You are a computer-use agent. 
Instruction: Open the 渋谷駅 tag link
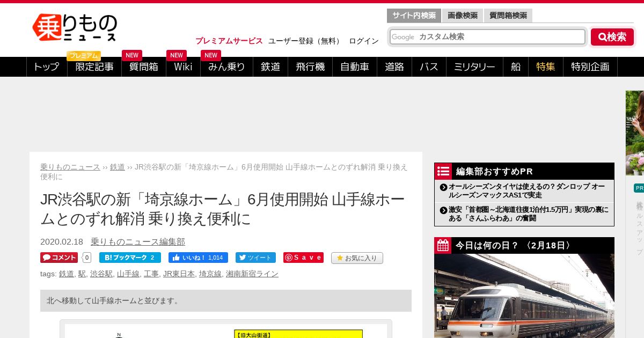point(101,274)
